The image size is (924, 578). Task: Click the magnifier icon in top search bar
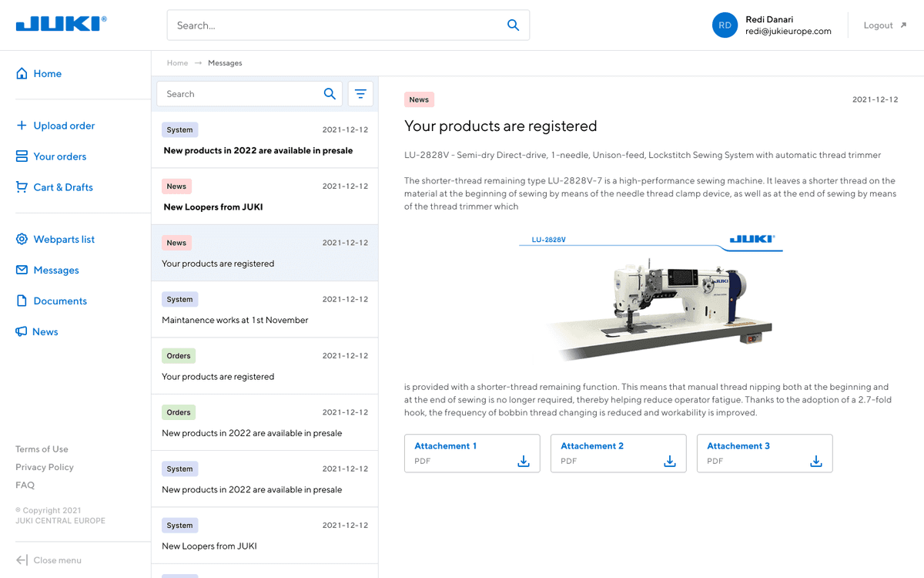click(x=513, y=25)
